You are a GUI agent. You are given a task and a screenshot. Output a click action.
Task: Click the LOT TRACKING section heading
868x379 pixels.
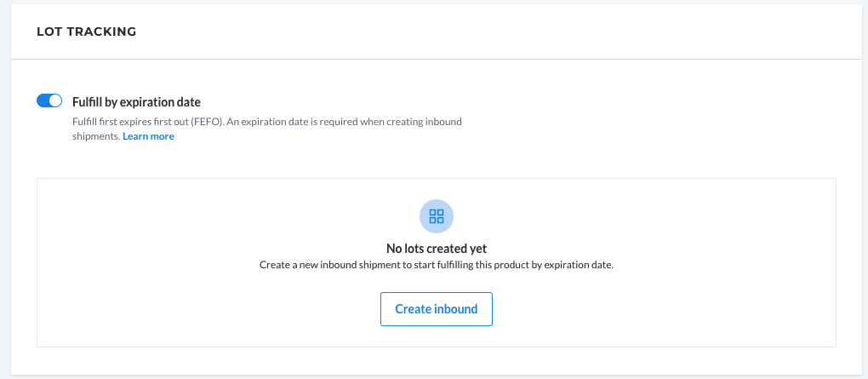[86, 32]
